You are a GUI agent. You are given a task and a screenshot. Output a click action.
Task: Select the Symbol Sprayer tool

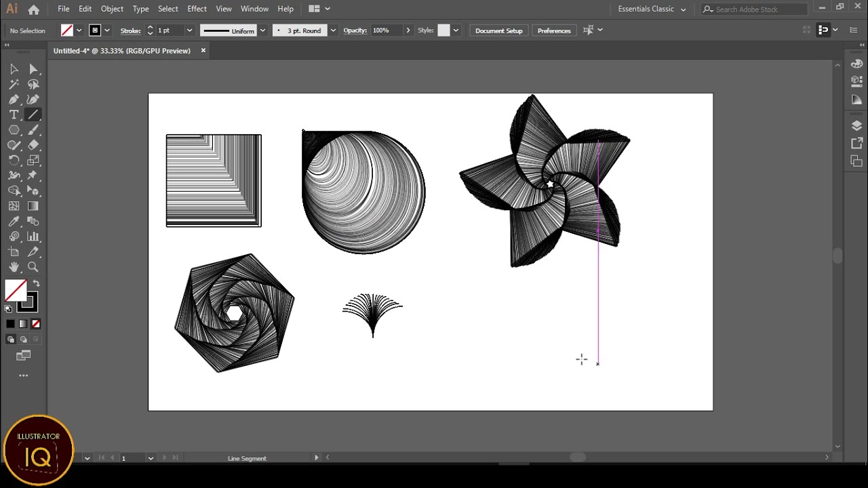[14, 237]
